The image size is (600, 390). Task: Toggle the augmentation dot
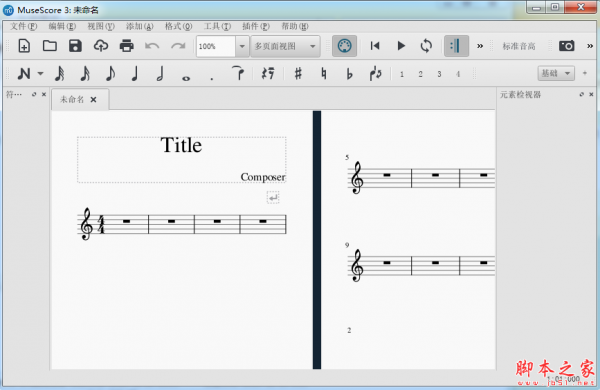pyautogui.click(x=212, y=79)
